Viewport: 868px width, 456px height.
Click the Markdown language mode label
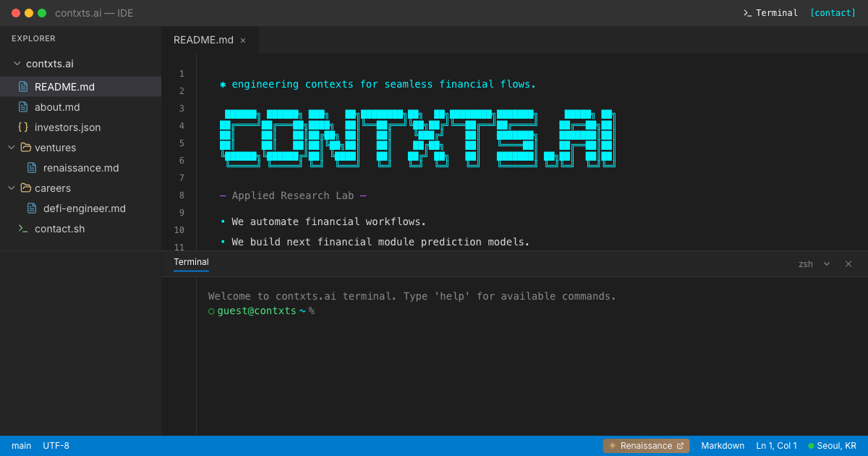click(723, 445)
